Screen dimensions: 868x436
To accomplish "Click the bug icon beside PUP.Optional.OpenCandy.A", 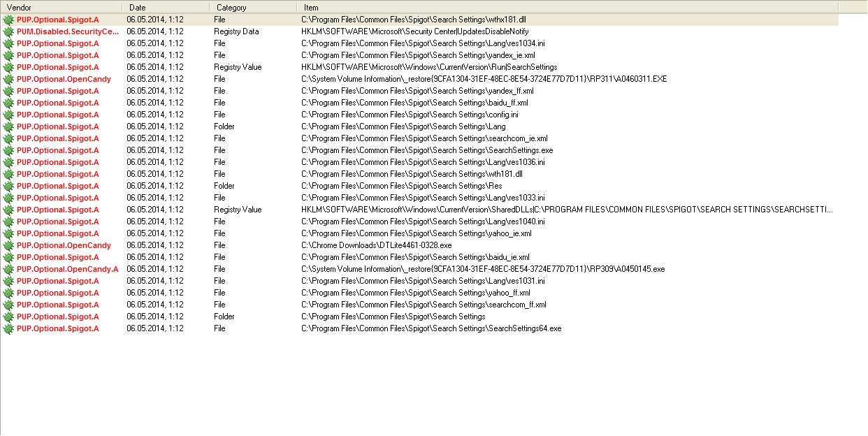I will pos(8,269).
